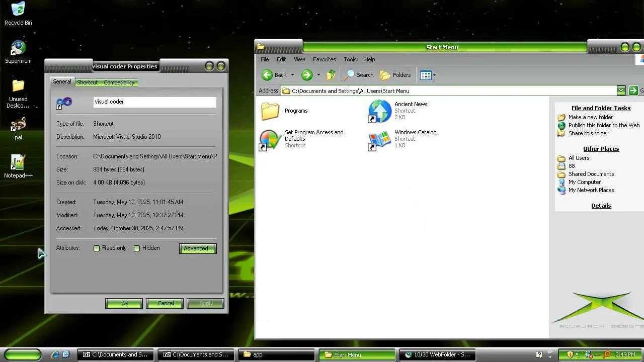The image size is (644, 362).
Task: Click the Start Menu taskbar button
Action: coord(358,354)
